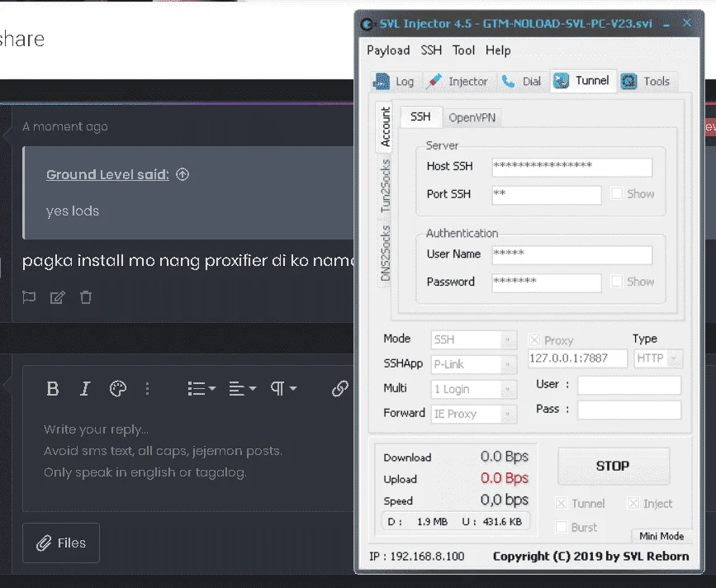Click the Bold formatting icon in reply editor
This screenshot has height=588, width=716.
[53, 388]
